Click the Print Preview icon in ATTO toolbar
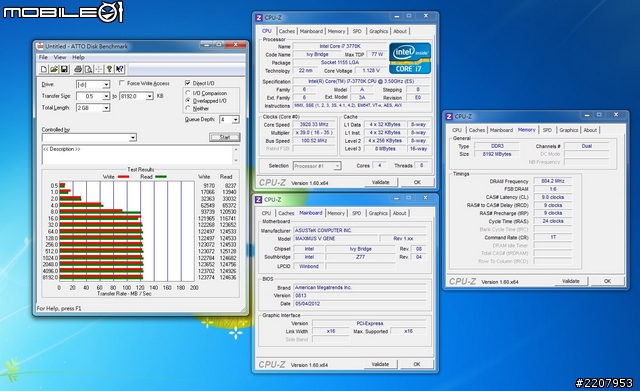The height and width of the screenshot is (391, 640). (88, 69)
